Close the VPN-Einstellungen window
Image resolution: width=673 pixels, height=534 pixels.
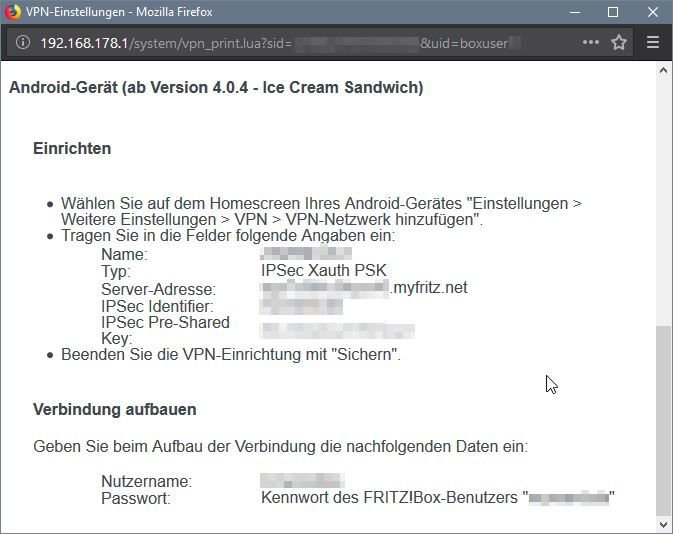coord(653,12)
